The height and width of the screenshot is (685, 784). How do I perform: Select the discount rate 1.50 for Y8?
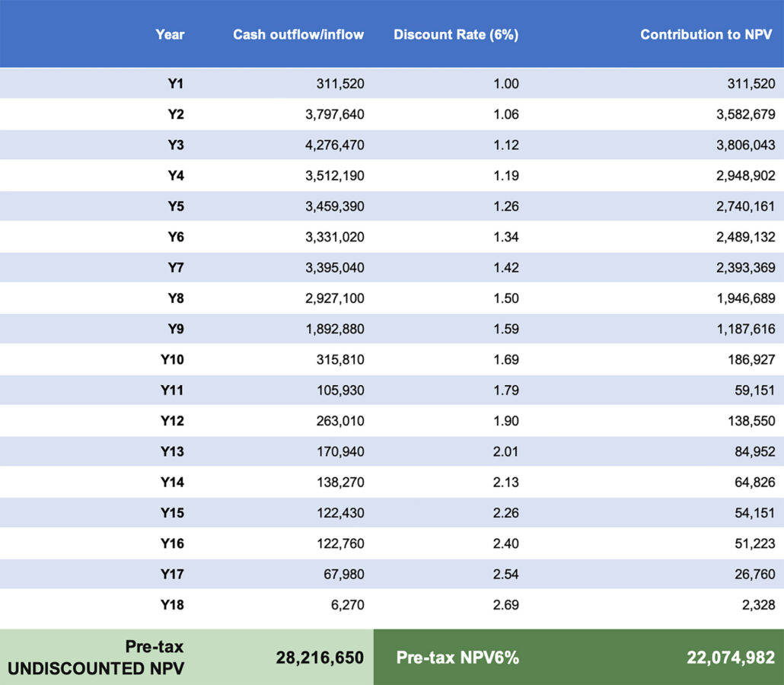[x=505, y=298]
